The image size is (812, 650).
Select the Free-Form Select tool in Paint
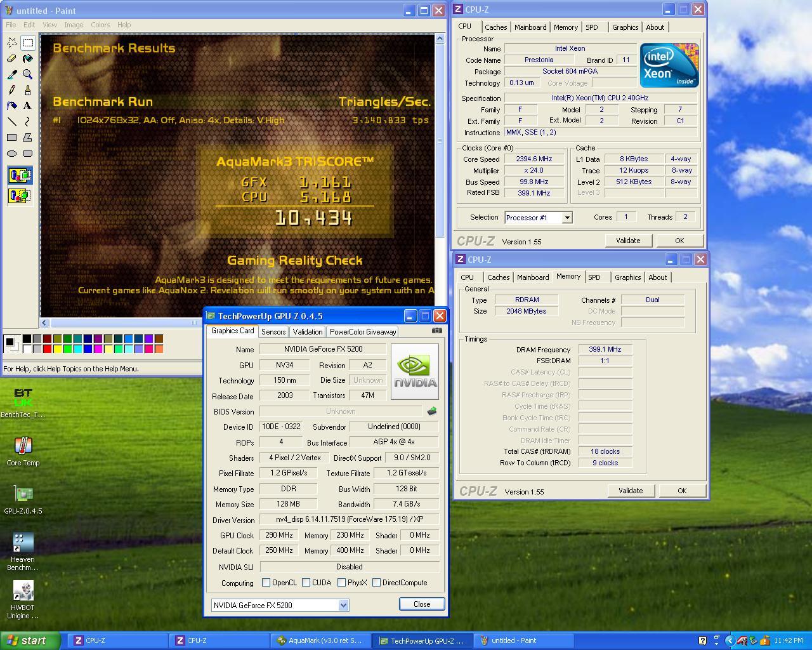[x=12, y=43]
